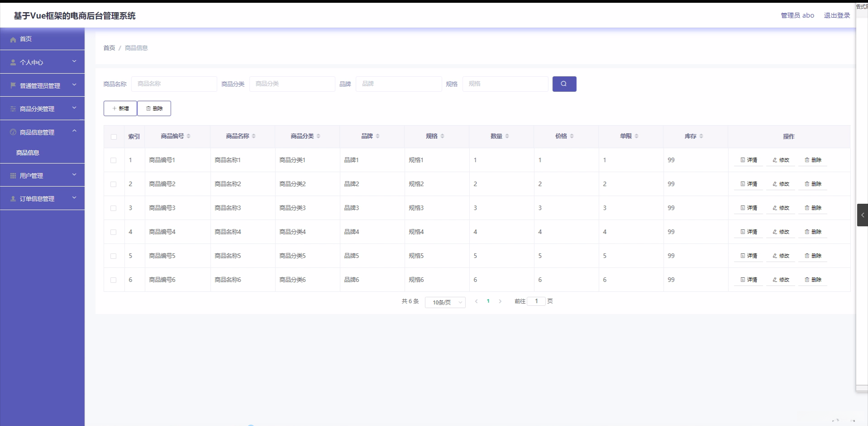The image size is (868, 426).
Task: Focus the 品牌 search field
Action: tap(399, 84)
